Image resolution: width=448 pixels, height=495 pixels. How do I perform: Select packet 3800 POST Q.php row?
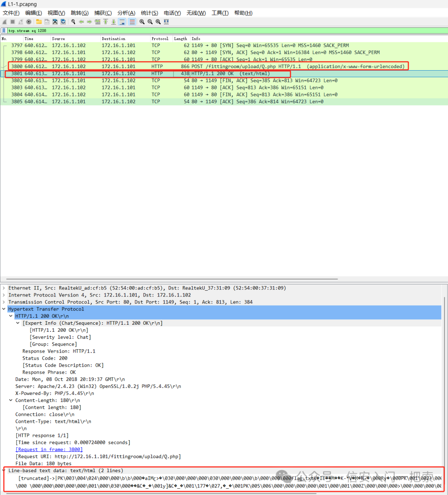(224, 66)
